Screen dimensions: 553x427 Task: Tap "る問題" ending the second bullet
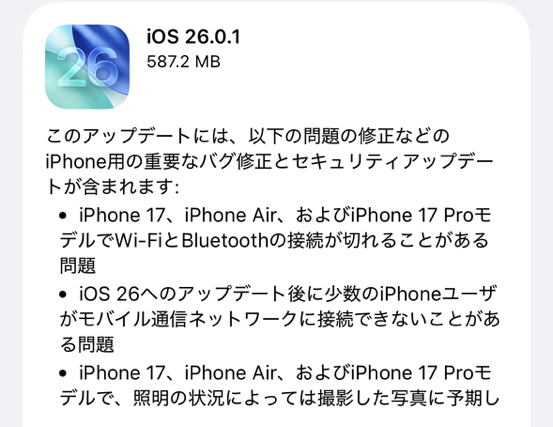[x=87, y=345]
